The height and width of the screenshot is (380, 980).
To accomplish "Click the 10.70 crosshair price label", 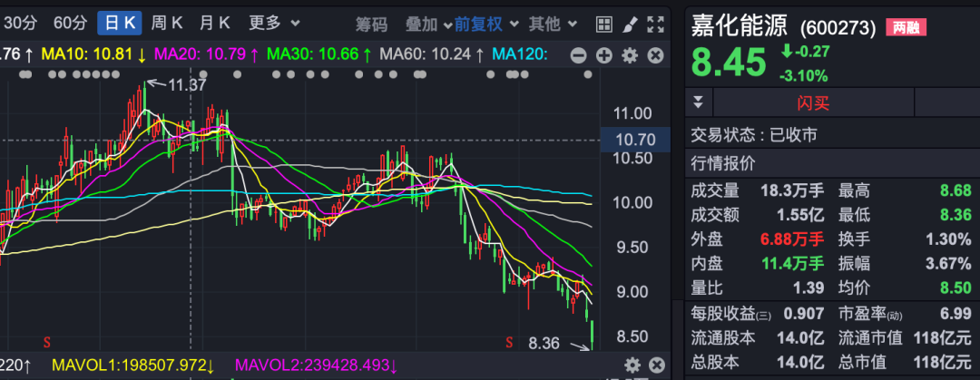I will coord(635,140).
